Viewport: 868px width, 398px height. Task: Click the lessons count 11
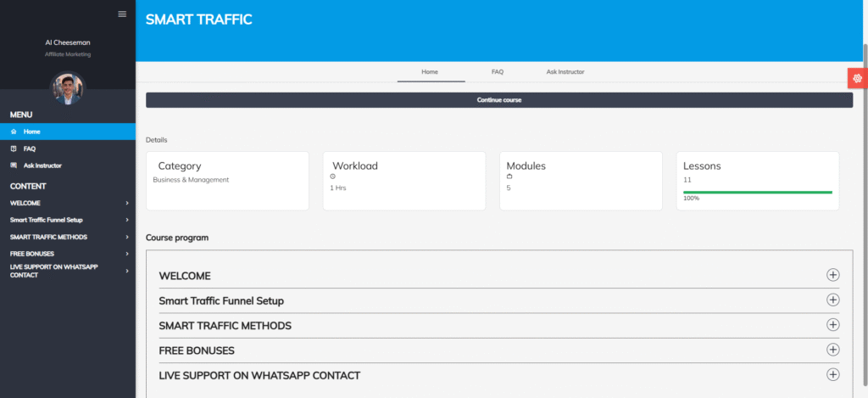pos(687,180)
